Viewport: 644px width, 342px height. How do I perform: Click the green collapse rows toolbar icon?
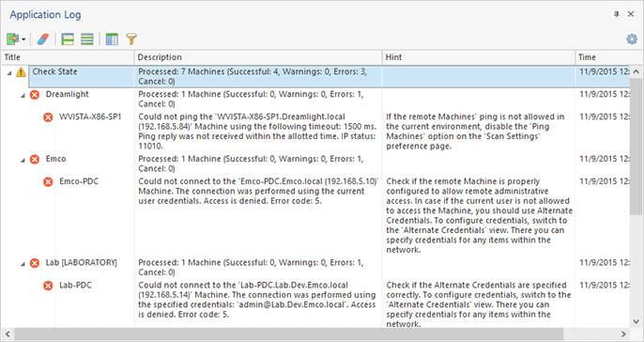(x=87, y=39)
